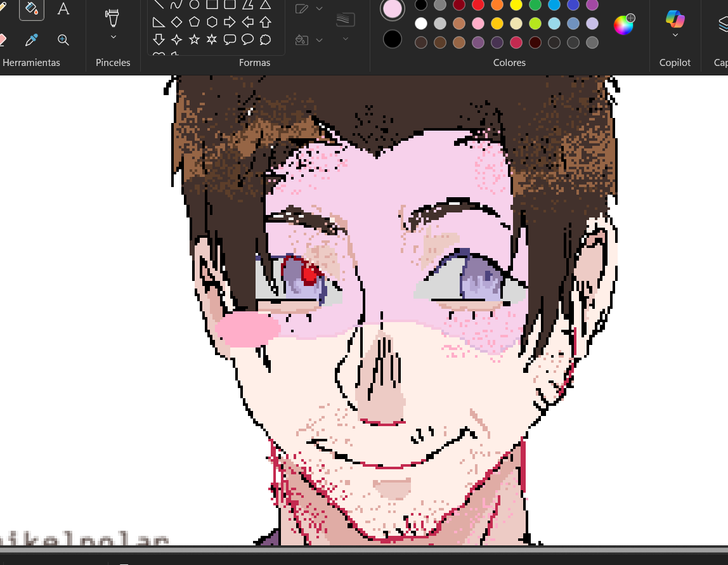
Task: Pick the right arrow shape
Action: click(230, 22)
